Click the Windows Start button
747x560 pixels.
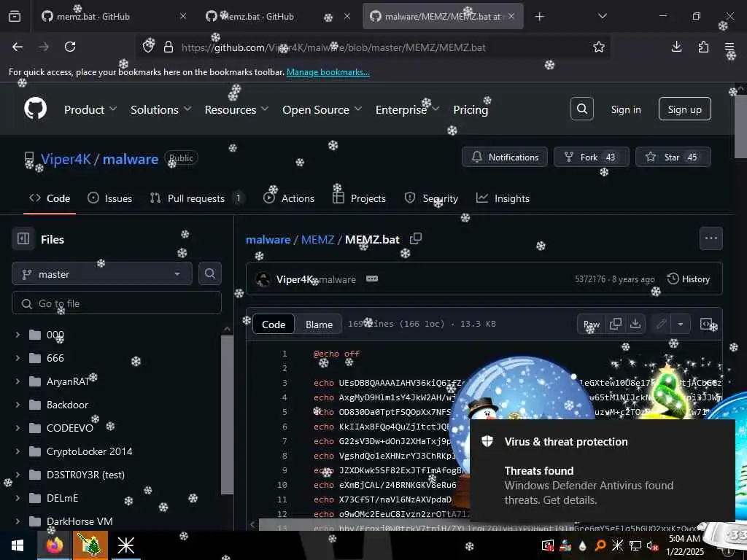pos(18,545)
